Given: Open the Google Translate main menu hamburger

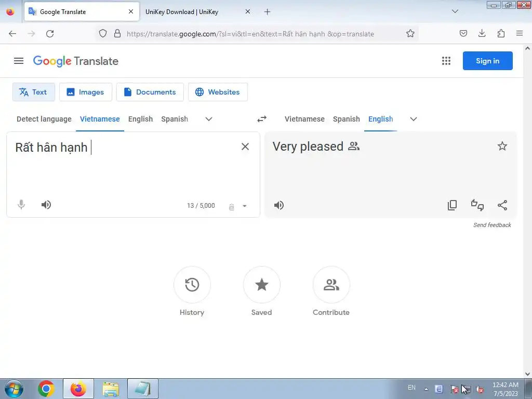Looking at the screenshot, I should tap(19, 61).
